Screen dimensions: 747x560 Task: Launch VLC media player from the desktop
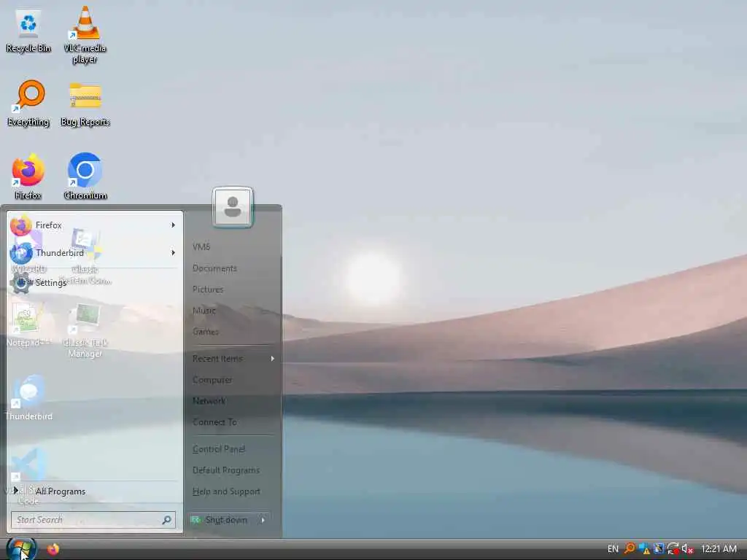click(85, 34)
